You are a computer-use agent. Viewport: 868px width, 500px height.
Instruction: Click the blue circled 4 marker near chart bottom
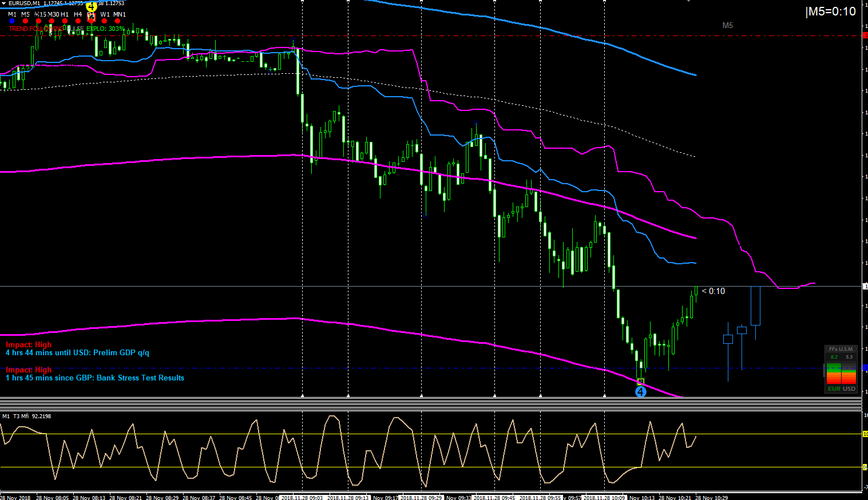pyautogui.click(x=641, y=392)
